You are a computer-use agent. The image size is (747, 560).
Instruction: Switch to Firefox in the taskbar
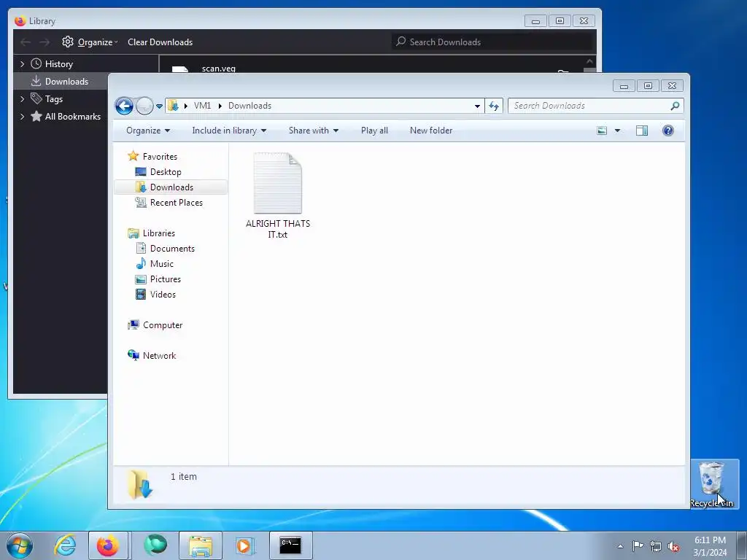(108, 545)
